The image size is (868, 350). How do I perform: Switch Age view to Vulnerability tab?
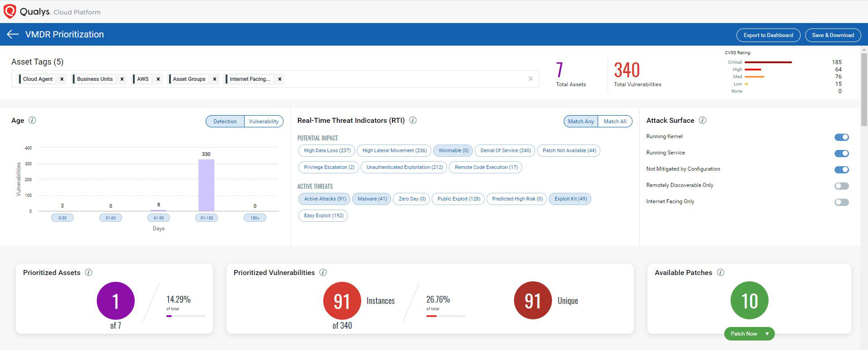(264, 121)
